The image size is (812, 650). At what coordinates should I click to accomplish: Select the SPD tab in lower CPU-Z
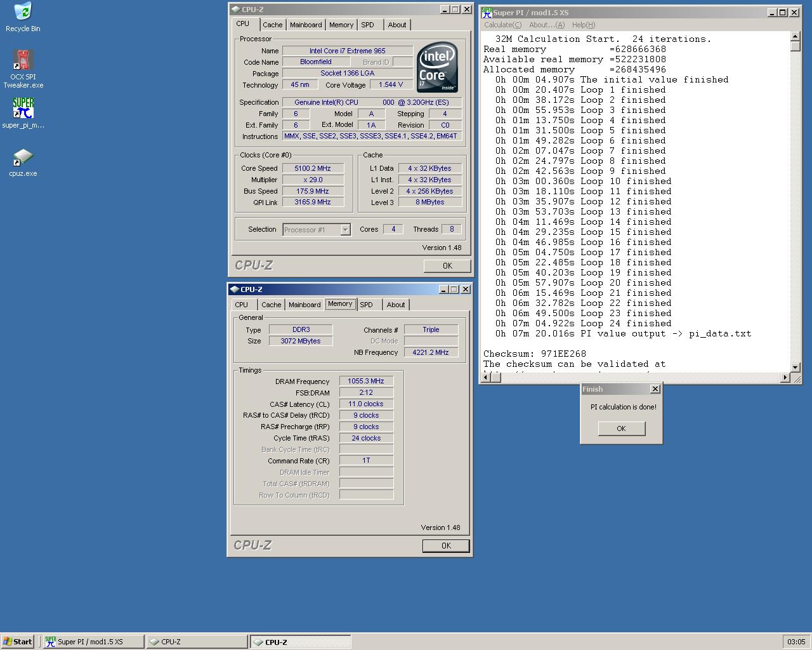click(367, 305)
